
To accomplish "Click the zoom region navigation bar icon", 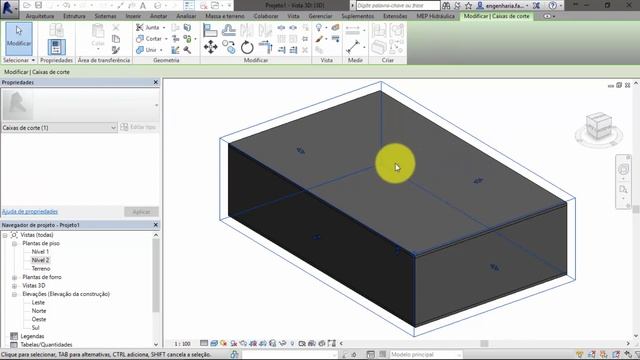I will [623, 189].
